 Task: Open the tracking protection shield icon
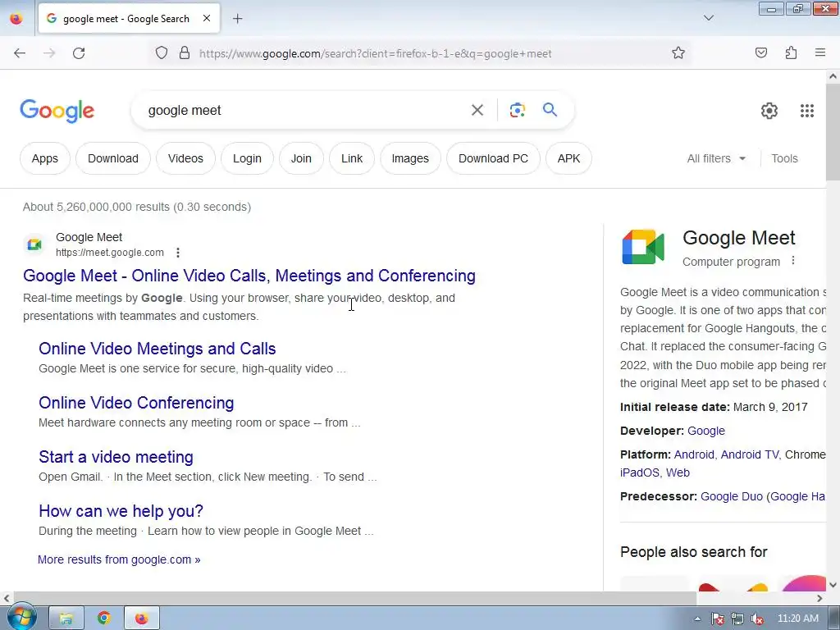pyautogui.click(x=162, y=53)
